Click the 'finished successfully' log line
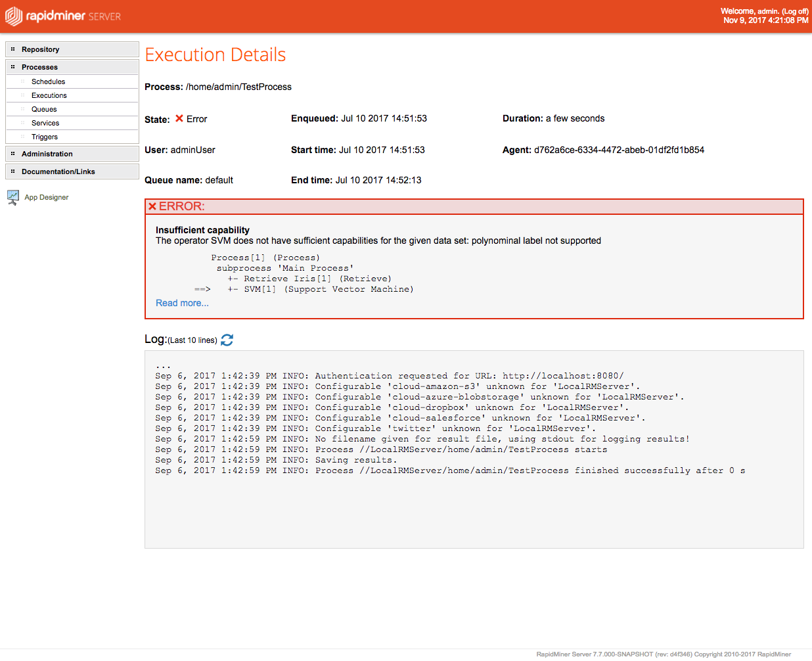812x661 pixels. tap(450, 470)
